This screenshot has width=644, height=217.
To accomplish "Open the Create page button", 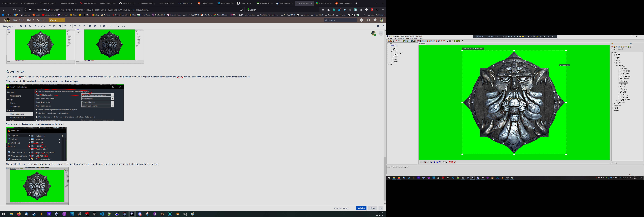I will tap(53, 20).
